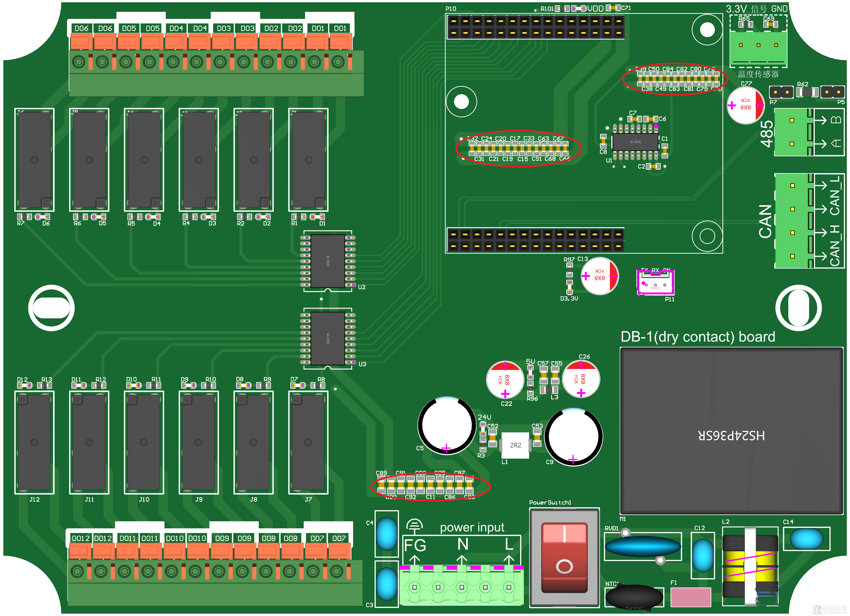Click the 'power input' silkscreen label

point(472,528)
